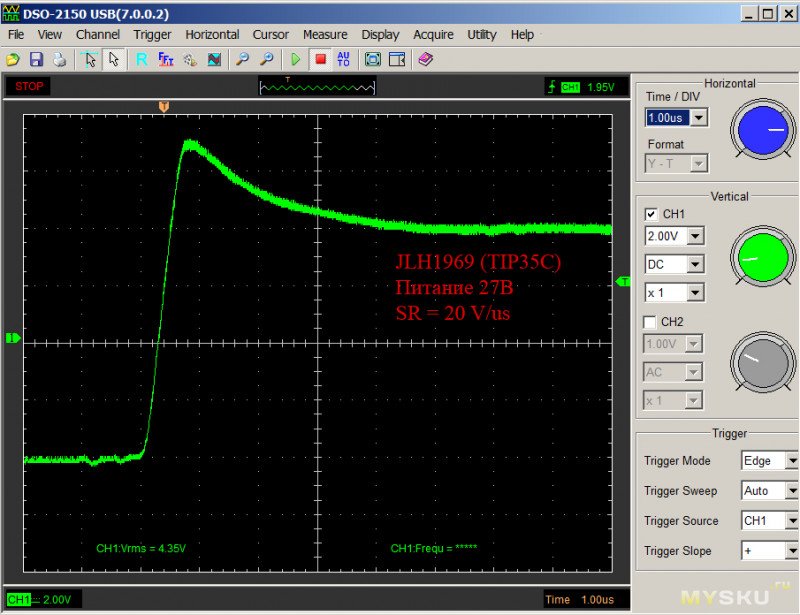Uncheck the CH1 channel checkbox
800x615 pixels.
point(652,214)
